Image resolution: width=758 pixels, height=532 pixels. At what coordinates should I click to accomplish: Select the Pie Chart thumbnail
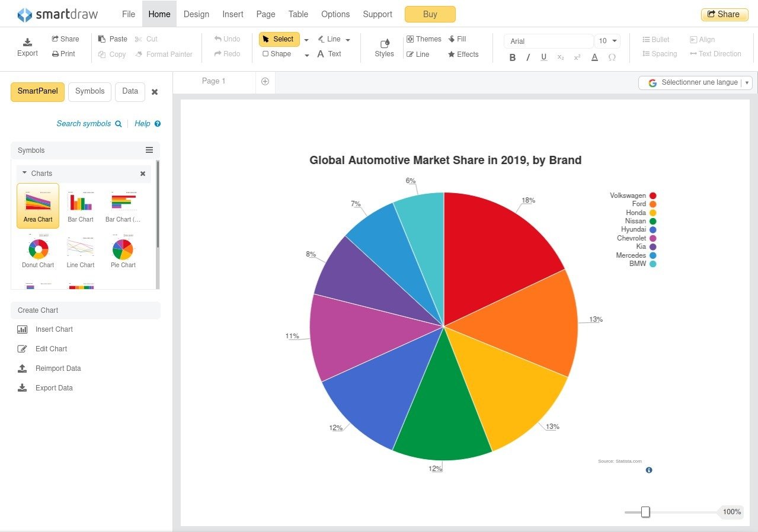[x=123, y=252]
